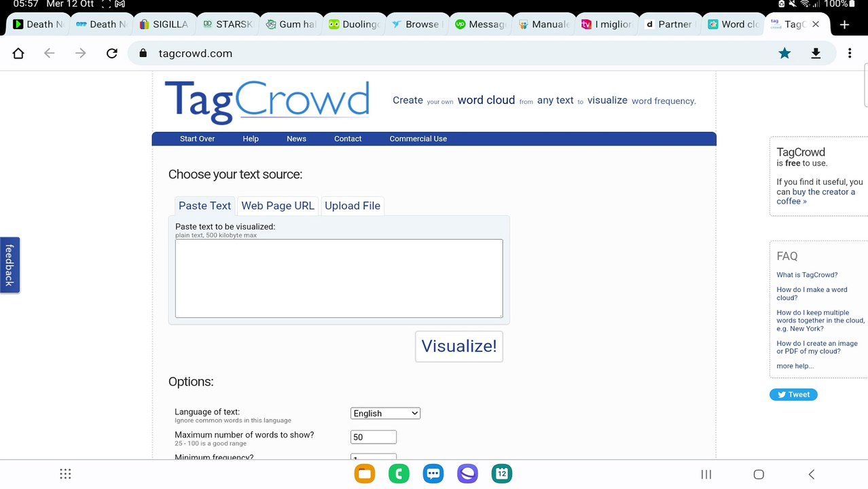The height and width of the screenshot is (489, 868).
Task: Open Help in navigation bar
Action: click(251, 139)
